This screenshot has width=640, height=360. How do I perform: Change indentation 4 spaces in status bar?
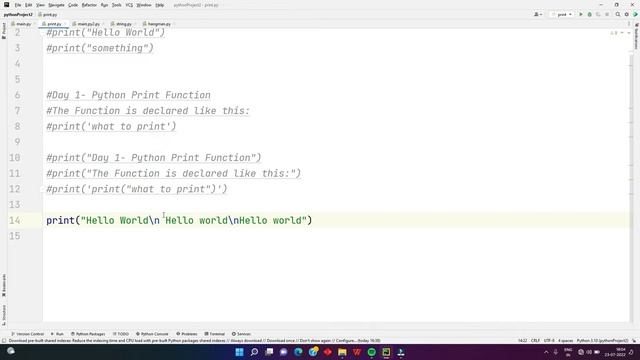click(x=565, y=340)
